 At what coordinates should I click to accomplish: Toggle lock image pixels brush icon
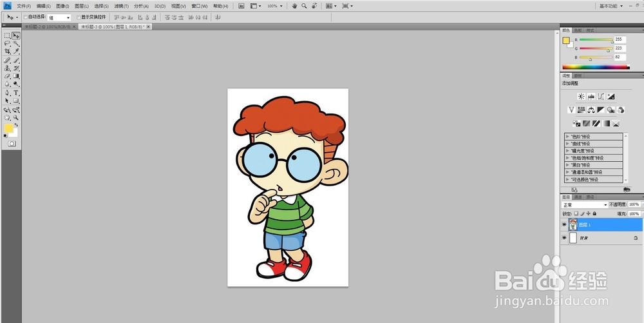[x=582, y=213]
